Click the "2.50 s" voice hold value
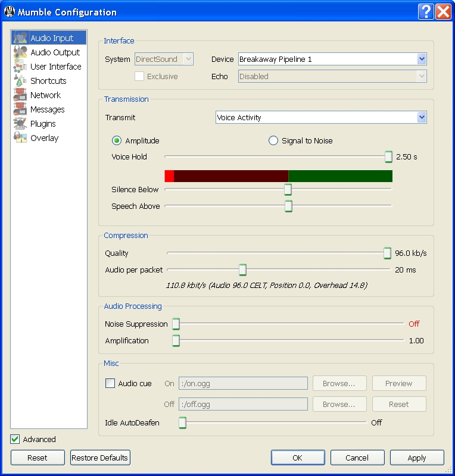This screenshot has width=455, height=476. [406, 157]
